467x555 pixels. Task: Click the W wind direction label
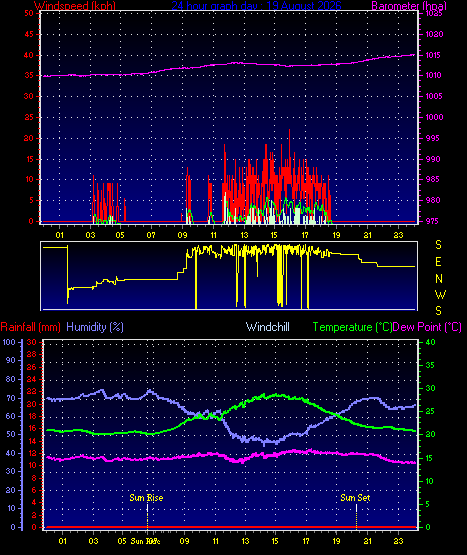pyautogui.click(x=440, y=294)
